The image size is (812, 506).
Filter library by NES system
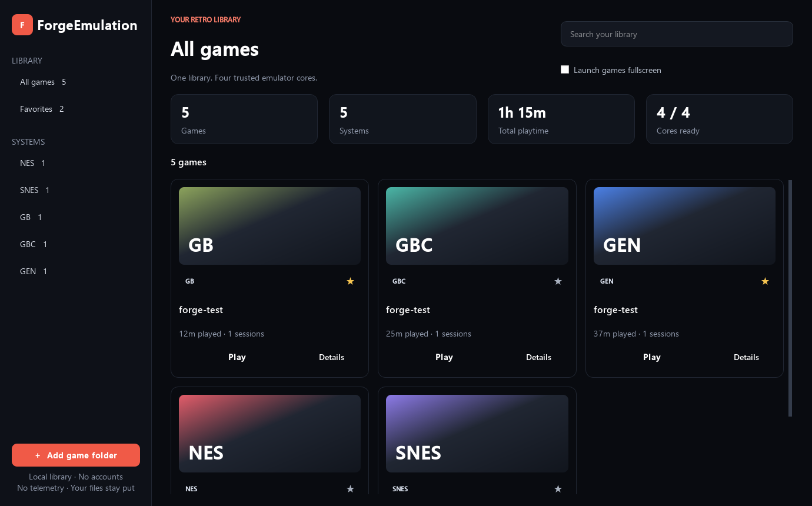click(x=76, y=163)
